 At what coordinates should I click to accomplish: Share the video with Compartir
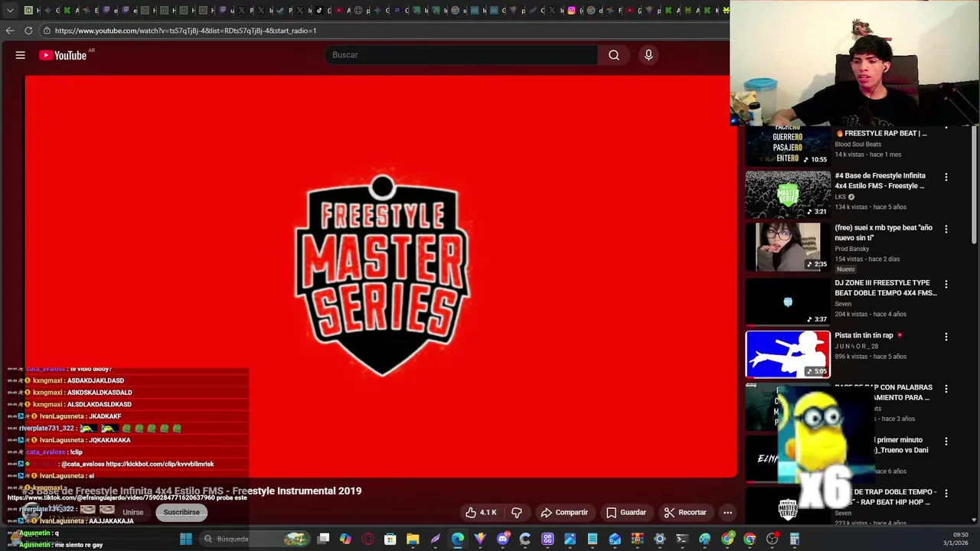point(565,513)
